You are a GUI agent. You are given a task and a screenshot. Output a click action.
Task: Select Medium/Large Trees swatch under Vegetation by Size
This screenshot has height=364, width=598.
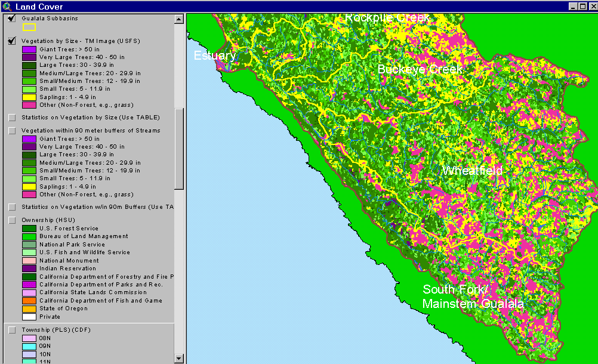click(x=29, y=73)
